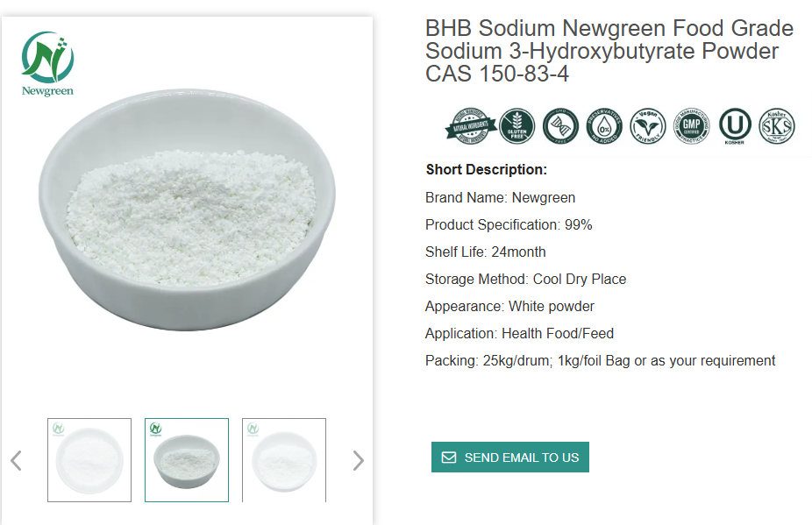Select the middle bowl thumbnail
Screen dimensions: 812x525
(x=187, y=460)
